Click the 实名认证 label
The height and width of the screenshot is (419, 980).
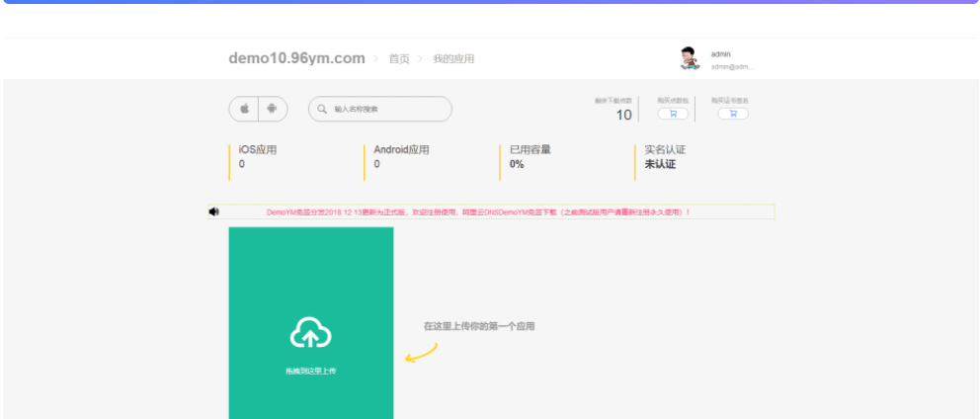[x=665, y=150]
